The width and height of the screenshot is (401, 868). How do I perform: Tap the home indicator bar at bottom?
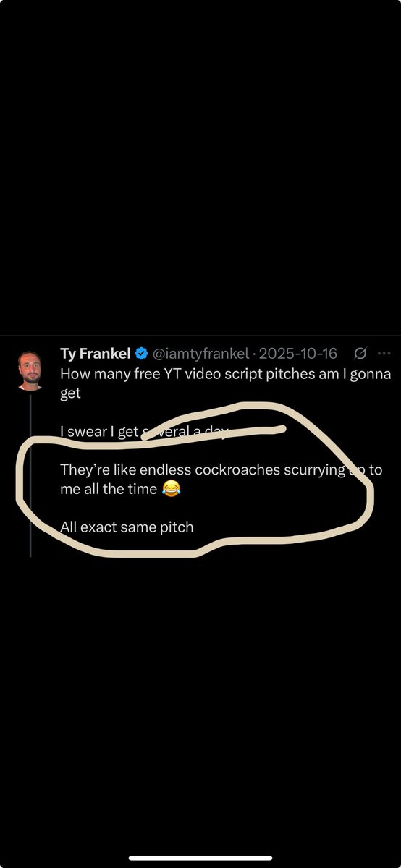click(x=200, y=859)
